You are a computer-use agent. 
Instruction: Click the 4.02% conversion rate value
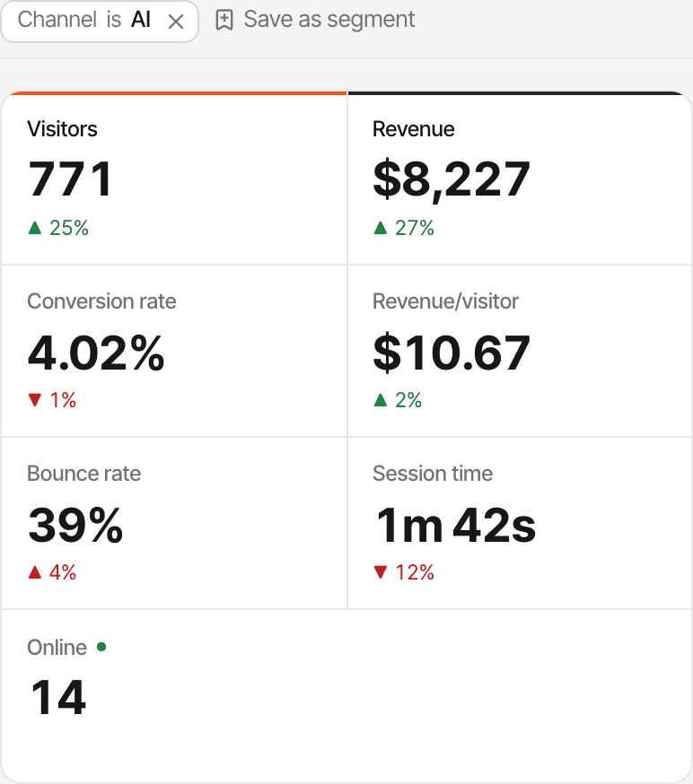coord(96,353)
